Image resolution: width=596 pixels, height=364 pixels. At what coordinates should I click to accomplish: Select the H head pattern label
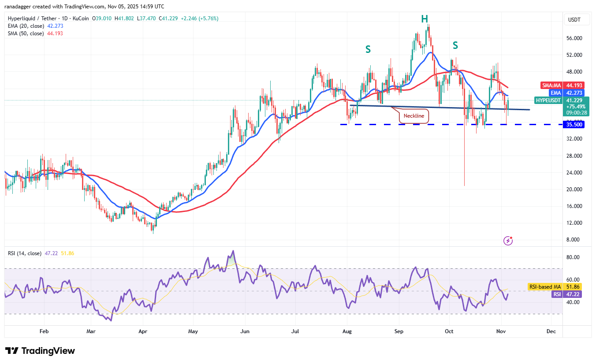pos(424,19)
